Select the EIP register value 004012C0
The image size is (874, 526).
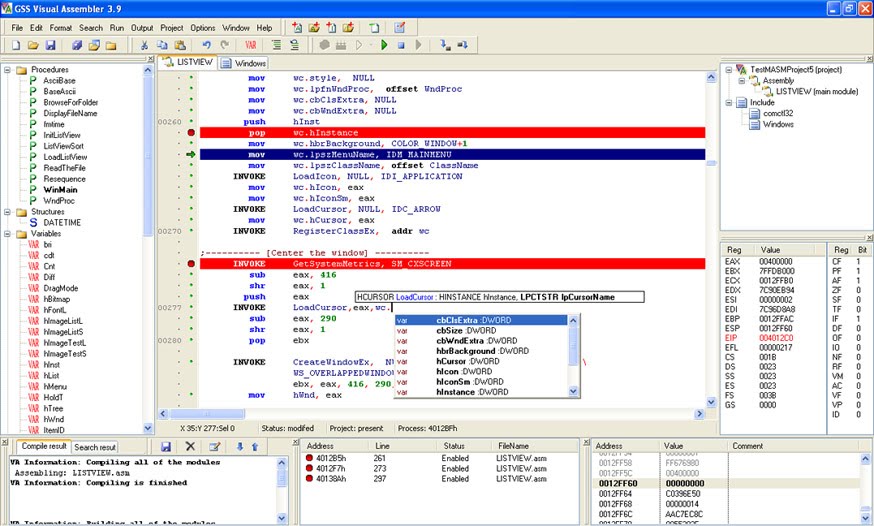click(776, 338)
